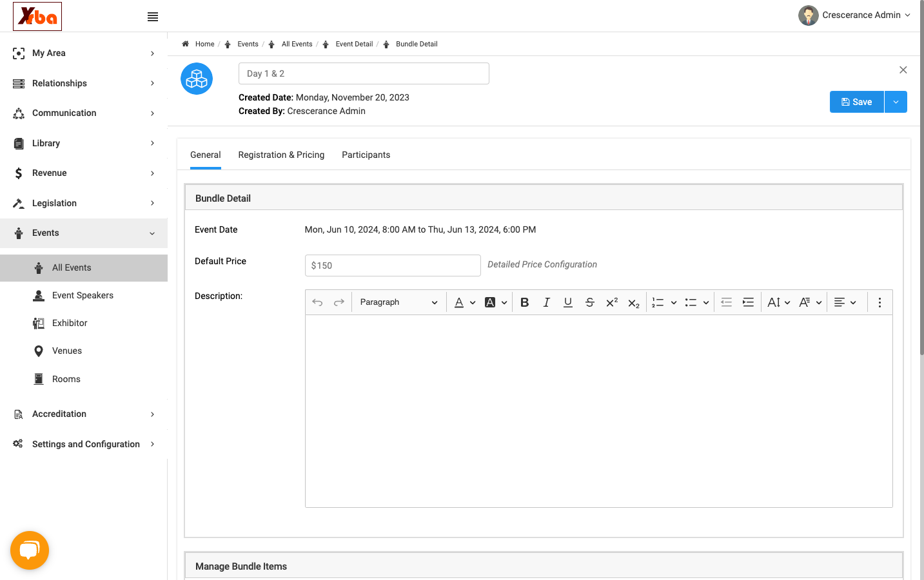Click the Default Price input field
The width and height of the screenshot is (924, 580).
393,266
